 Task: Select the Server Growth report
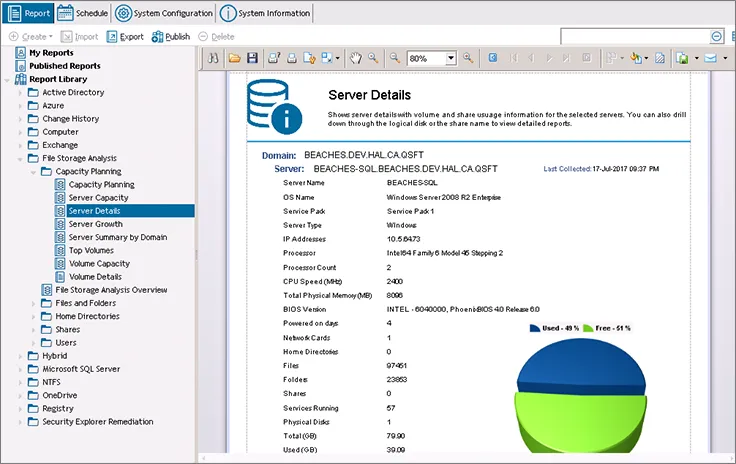[96, 224]
